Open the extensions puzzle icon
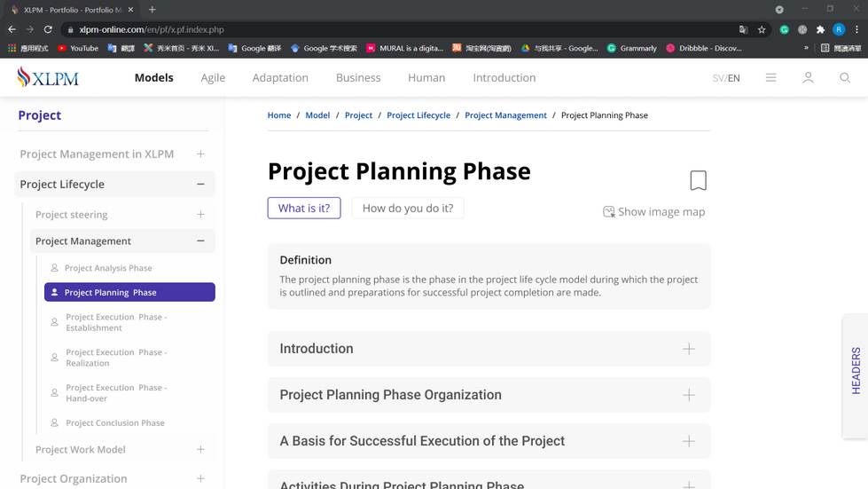The image size is (868, 489). (x=820, y=29)
